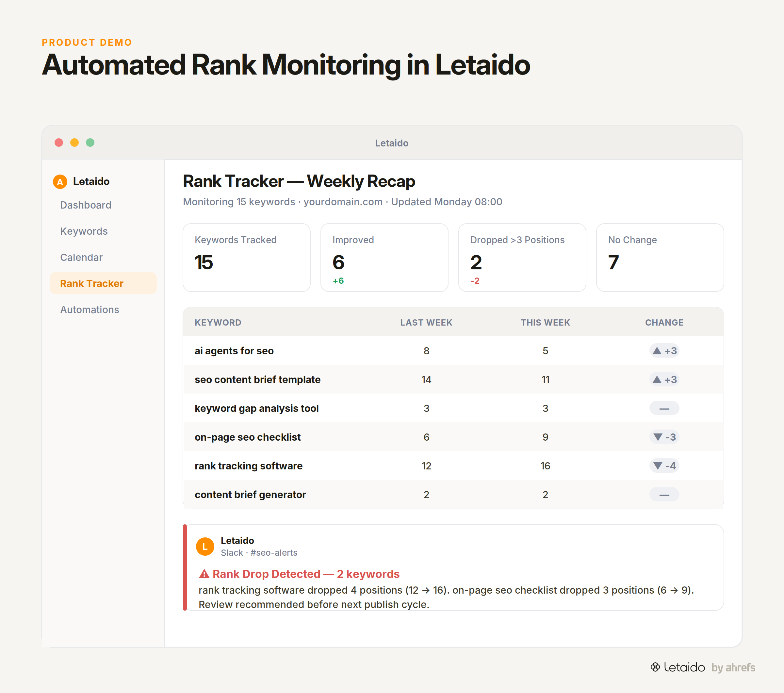Viewport: 784px width, 693px height.
Task: Click the 'Monitoring 15 keywords' subtitle line
Action: pos(343,202)
